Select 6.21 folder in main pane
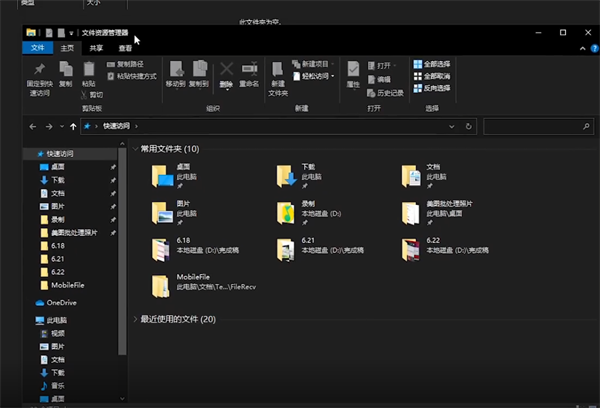 pos(320,250)
